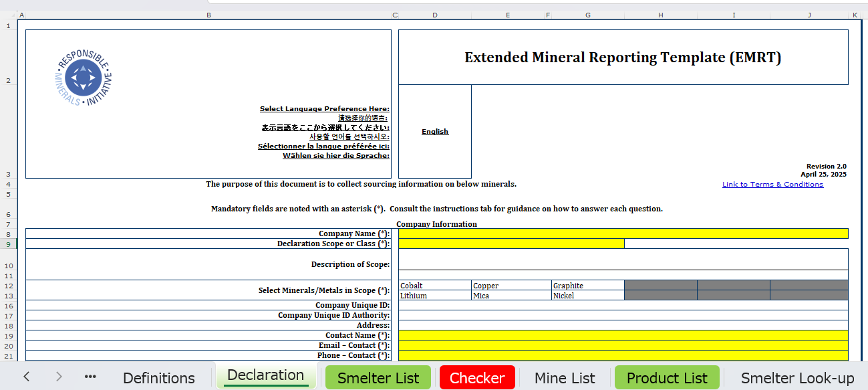Click the Revision 2.0 text
868x390 pixels.
coord(826,167)
